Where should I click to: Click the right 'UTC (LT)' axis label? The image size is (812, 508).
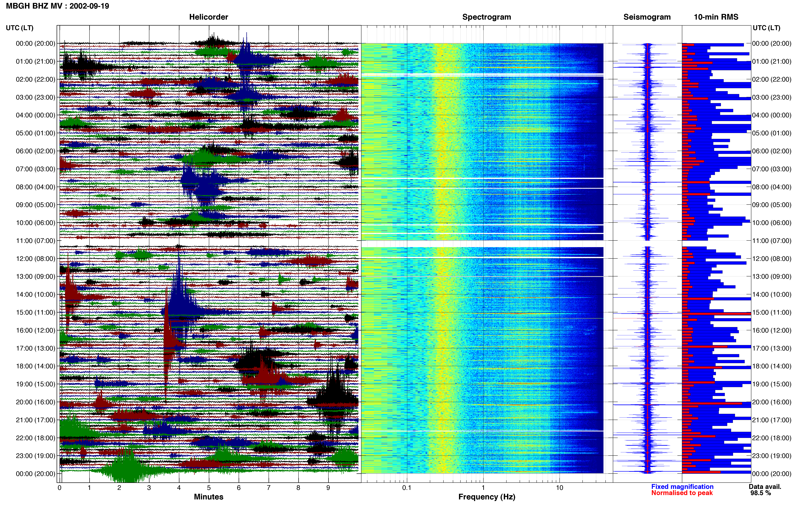(x=766, y=28)
